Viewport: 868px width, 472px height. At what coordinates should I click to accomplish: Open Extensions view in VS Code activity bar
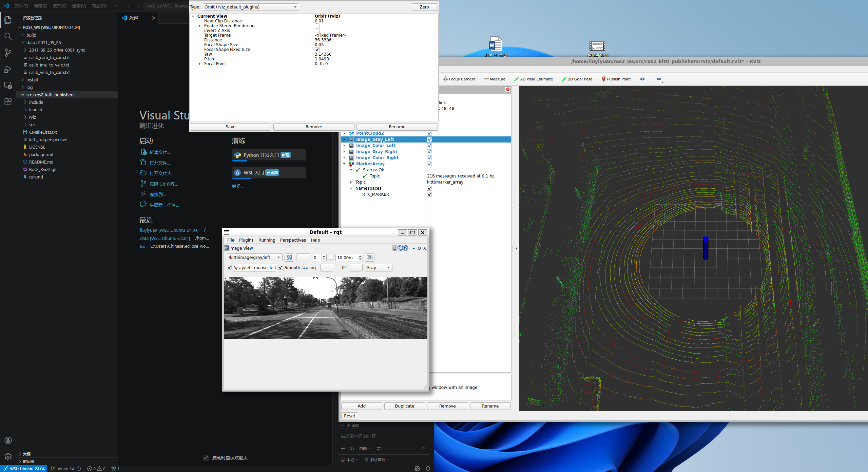8,101
